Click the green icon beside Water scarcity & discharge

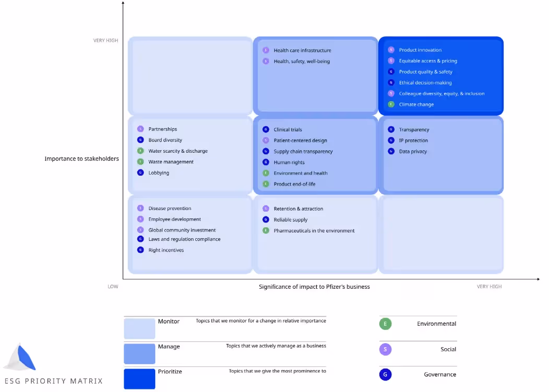click(x=140, y=151)
